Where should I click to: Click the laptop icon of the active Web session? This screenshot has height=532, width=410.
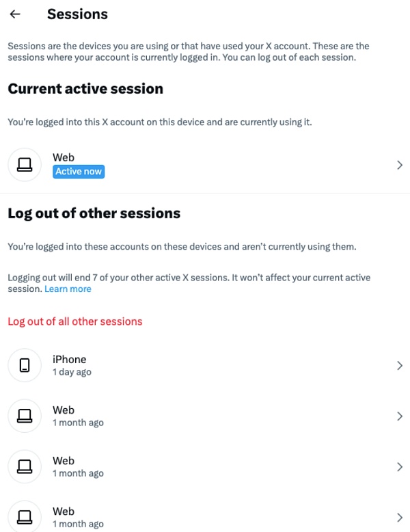pos(25,165)
